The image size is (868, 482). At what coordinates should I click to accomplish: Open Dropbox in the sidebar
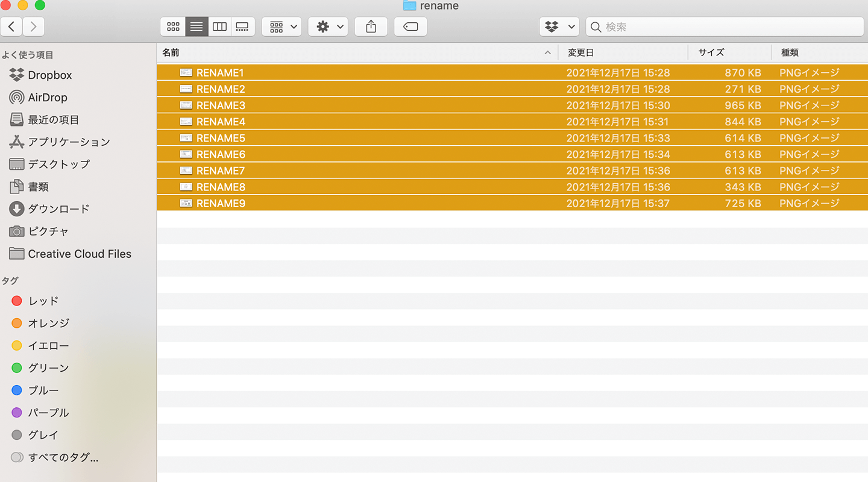click(x=41, y=75)
